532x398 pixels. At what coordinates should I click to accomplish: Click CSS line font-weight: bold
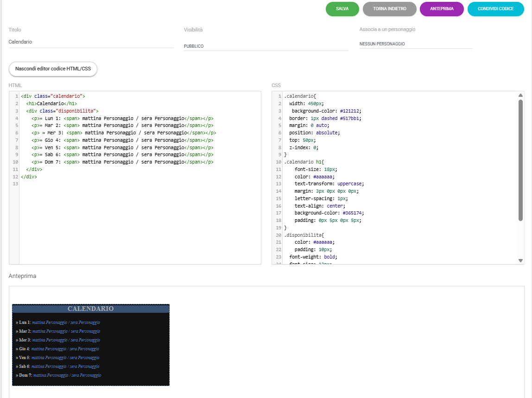(313, 257)
